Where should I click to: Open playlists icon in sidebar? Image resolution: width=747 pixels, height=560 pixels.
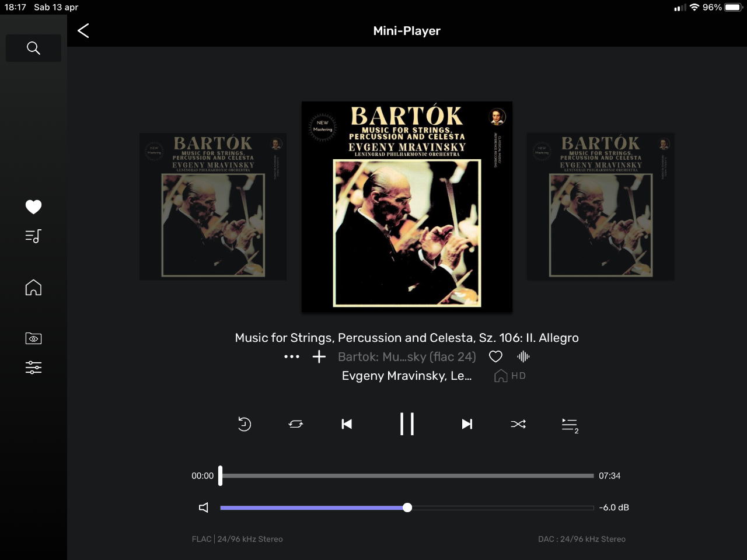pos(33,236)
